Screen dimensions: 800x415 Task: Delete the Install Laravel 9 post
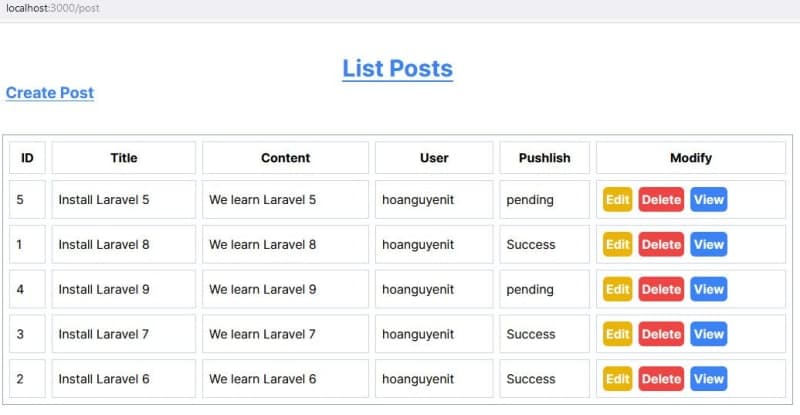(x=661, y=289)
